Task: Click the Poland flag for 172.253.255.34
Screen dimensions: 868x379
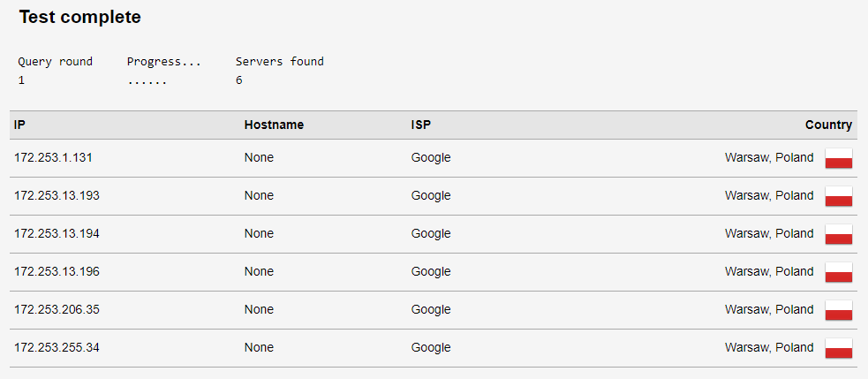Action: [x=839, y=348]
